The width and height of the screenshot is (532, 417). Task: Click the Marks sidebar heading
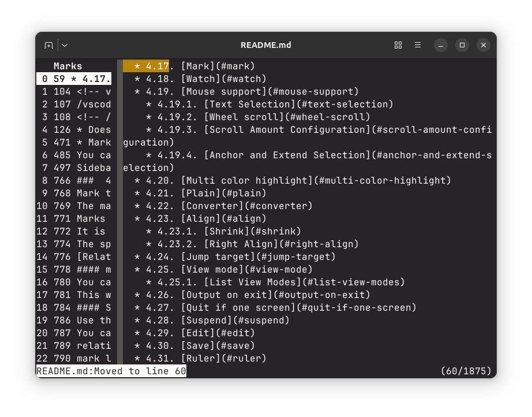[68, 66]
